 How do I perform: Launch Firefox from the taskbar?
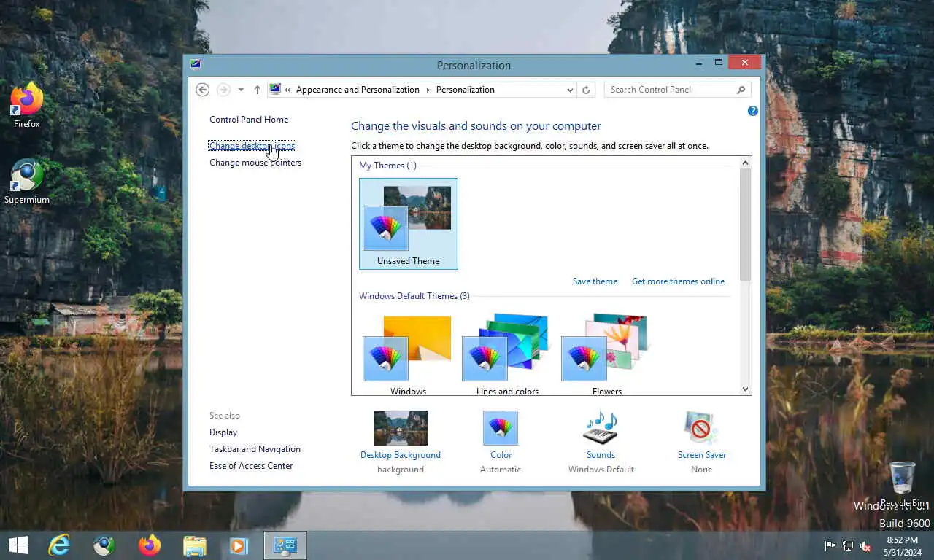[150, 545]
